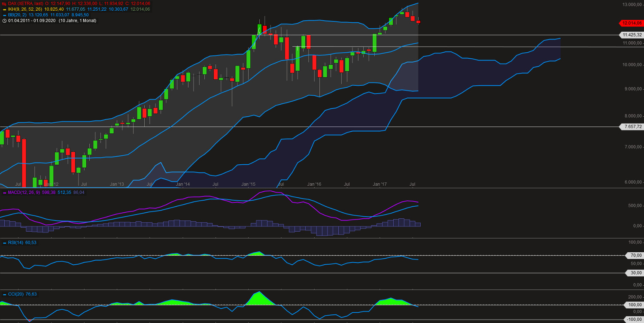The width and height of the screenshot is (644, 323).
Task: Click the 8.000,00 price axis label
Action: [633, 116]
